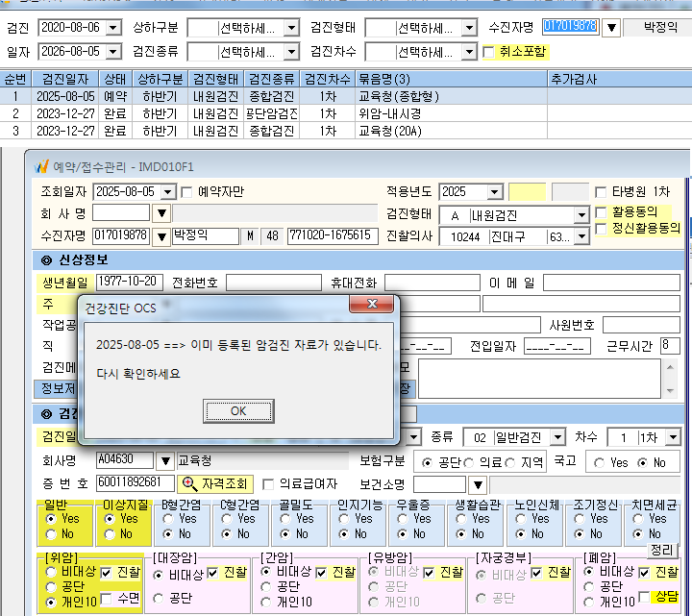692x616 pixels.
Task: Click OK in the 건강진단 OCS dialog
Action: click(x=238, y=411)
